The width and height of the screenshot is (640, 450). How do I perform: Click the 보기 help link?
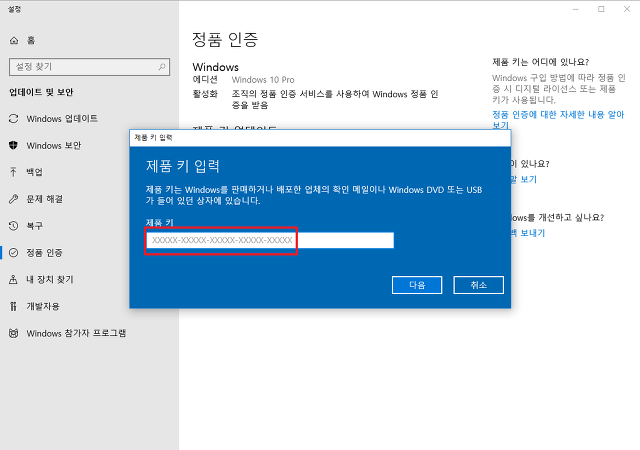pos(524,179)
